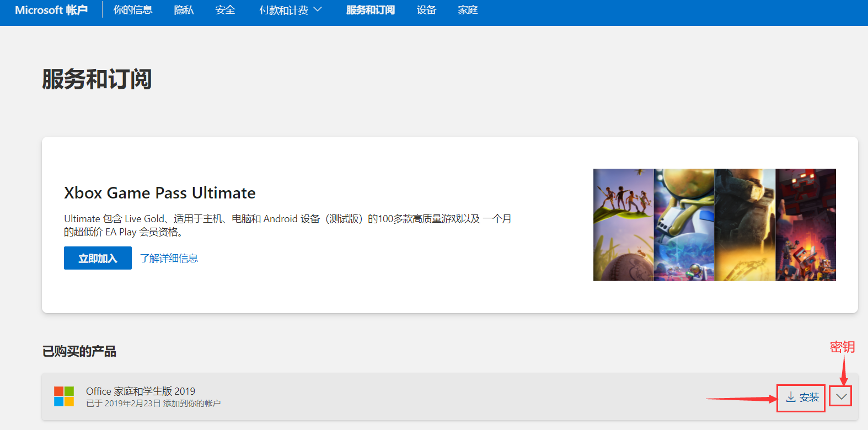The image size is (868, 430).
Task: Go to the 安全 tab
Action: coord(225,10)
